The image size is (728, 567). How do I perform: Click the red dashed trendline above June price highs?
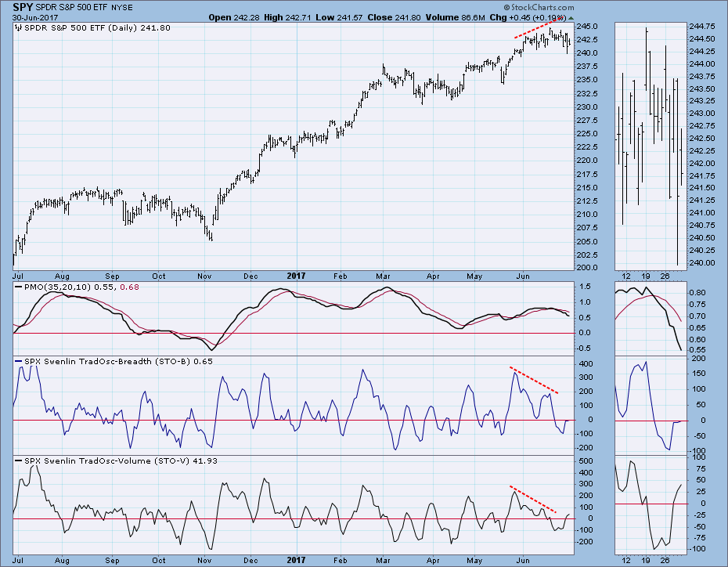539,28
